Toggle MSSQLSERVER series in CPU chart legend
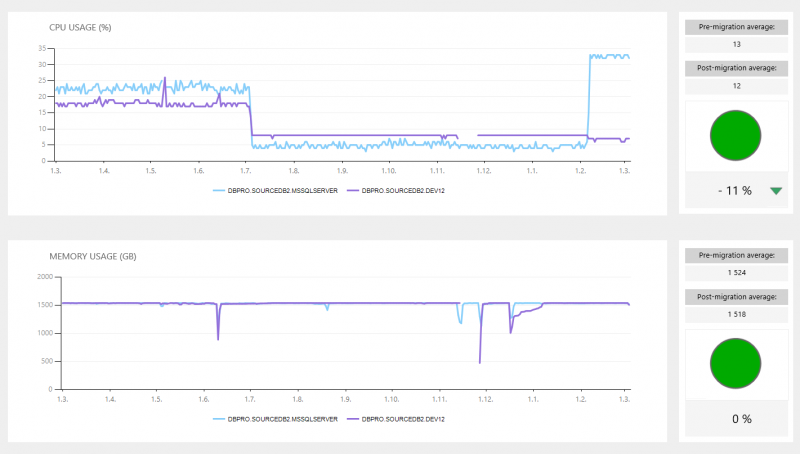Screen dimensions: 800x454 coord(272,189)
